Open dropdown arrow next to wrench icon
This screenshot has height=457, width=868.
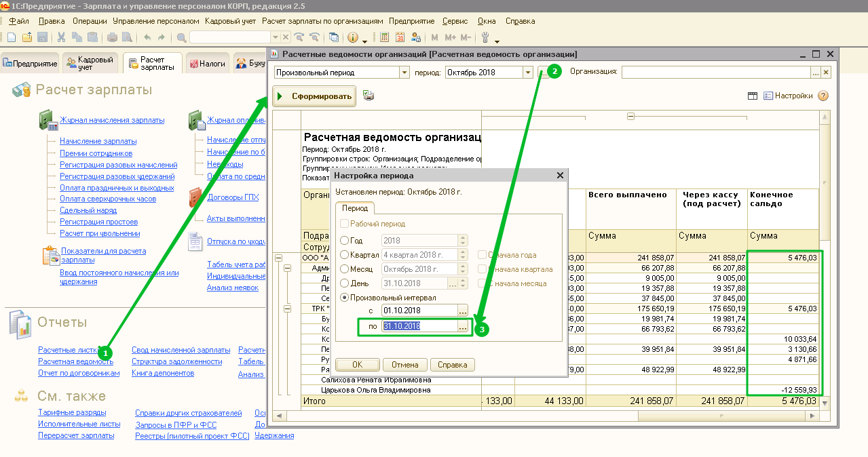[497, 41]
